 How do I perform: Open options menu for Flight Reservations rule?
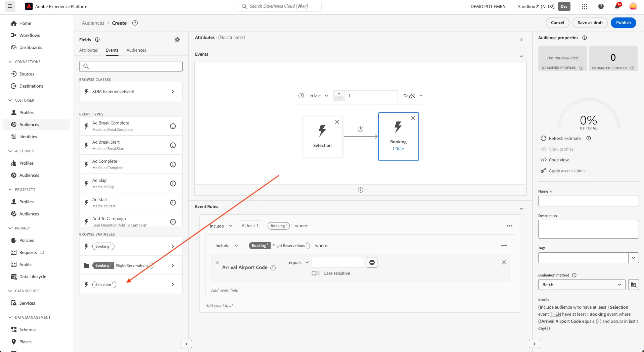[504, 246]
